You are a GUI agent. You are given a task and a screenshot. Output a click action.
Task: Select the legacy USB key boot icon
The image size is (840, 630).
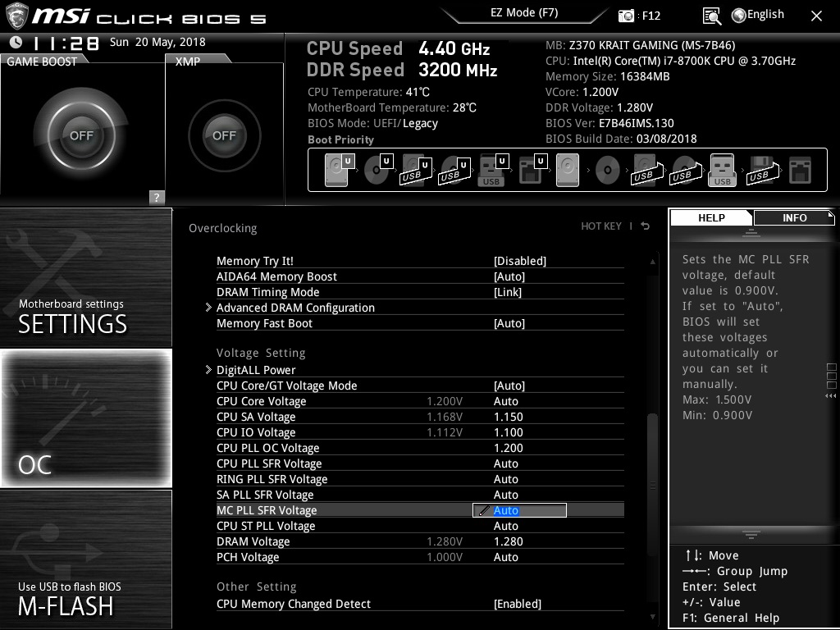click(722, 170)
